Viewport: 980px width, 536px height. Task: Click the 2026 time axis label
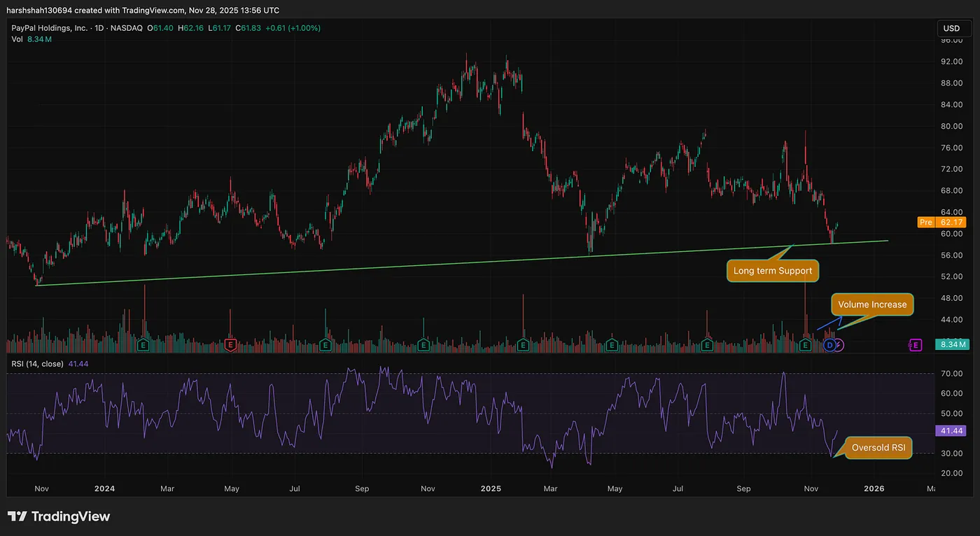874,488
